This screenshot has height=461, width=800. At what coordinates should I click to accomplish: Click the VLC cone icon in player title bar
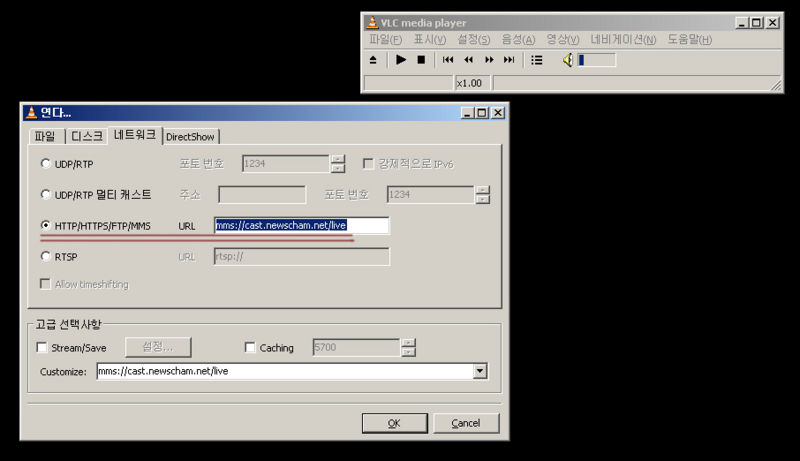tap(372, 22)
